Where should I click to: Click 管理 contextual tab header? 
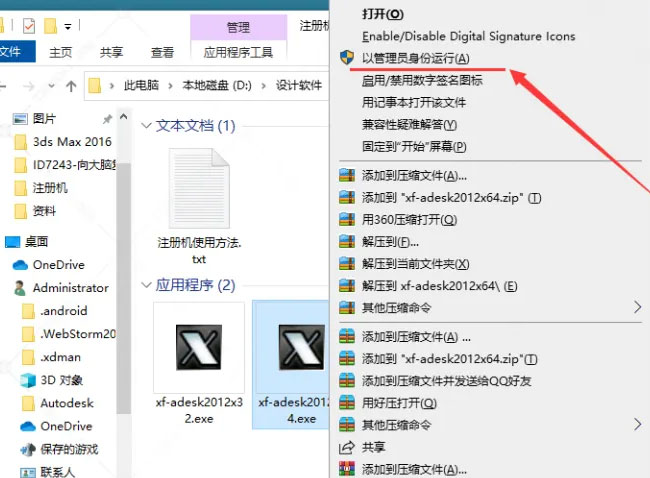(238, 27)
